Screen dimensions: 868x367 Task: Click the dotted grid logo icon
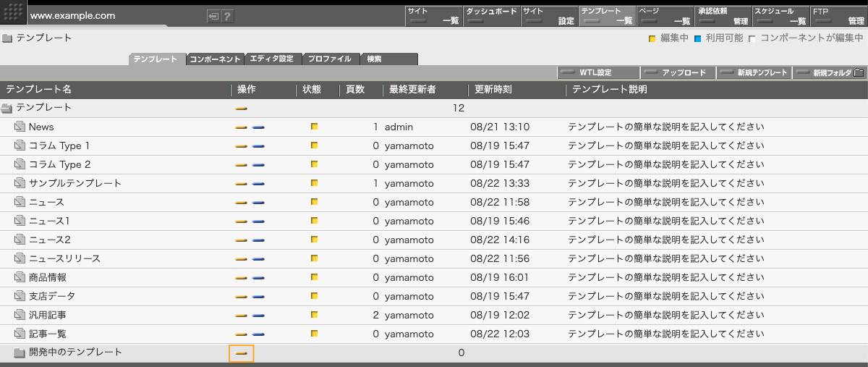[x=13, y=12]
